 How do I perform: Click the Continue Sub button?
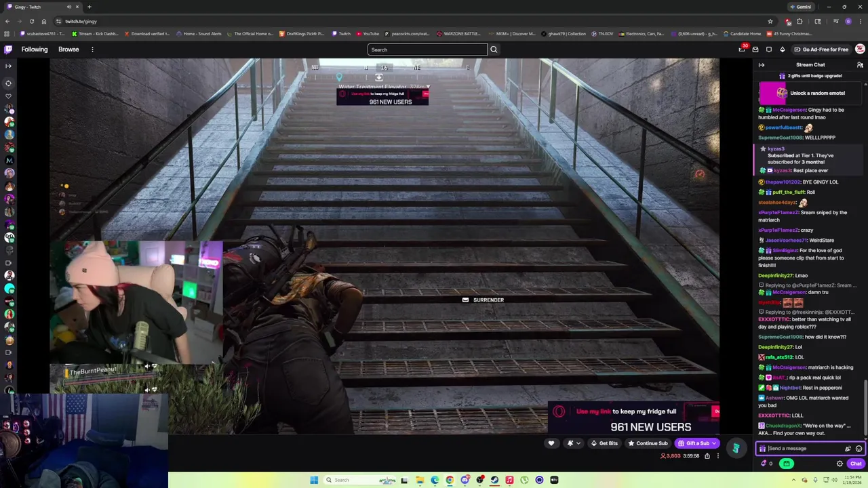(648, 443)
